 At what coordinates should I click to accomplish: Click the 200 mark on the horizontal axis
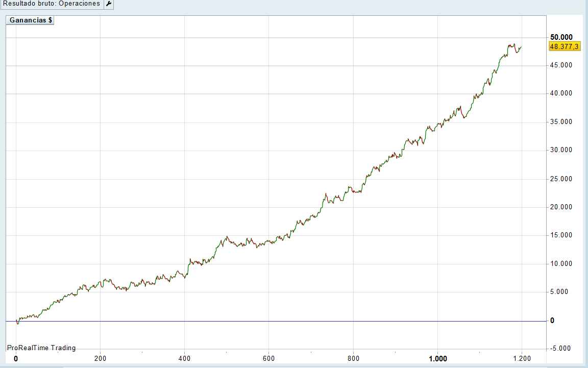point(101,359)
